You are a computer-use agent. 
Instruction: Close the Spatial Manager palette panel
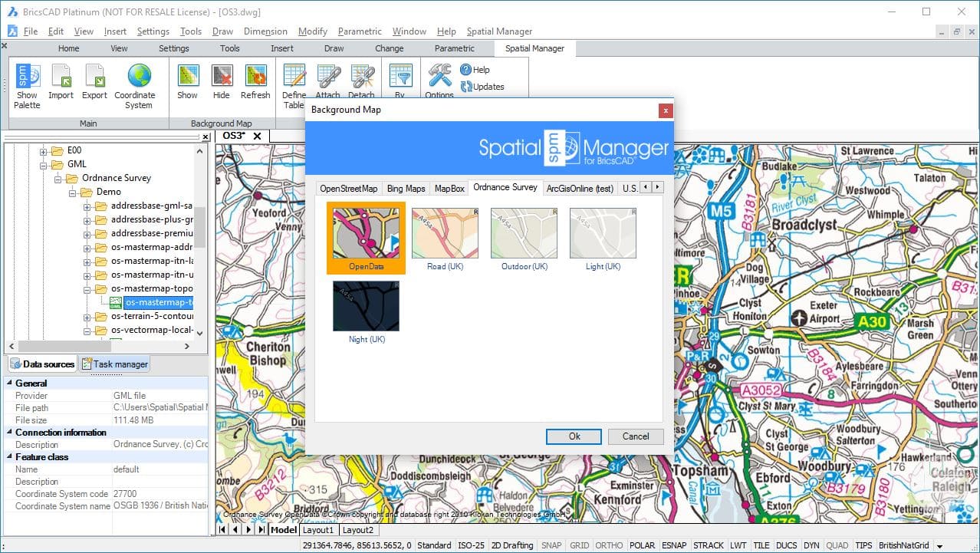[205, 137]
